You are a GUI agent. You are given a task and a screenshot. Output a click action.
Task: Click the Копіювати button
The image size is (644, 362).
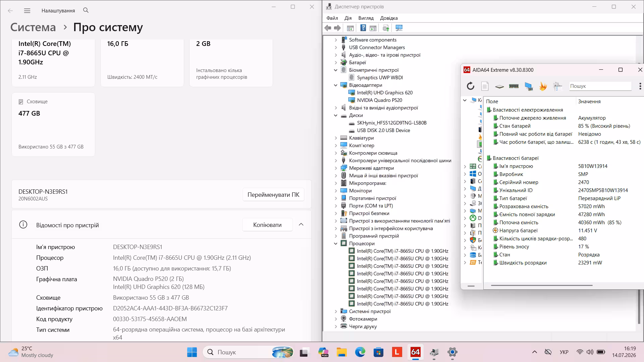pos(267,225)
